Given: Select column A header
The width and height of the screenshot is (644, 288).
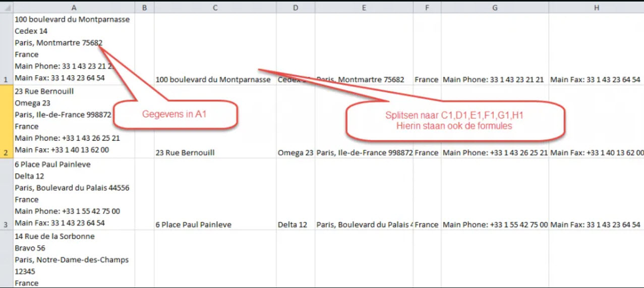Looking at the screenshot, I should pos(74,8).
